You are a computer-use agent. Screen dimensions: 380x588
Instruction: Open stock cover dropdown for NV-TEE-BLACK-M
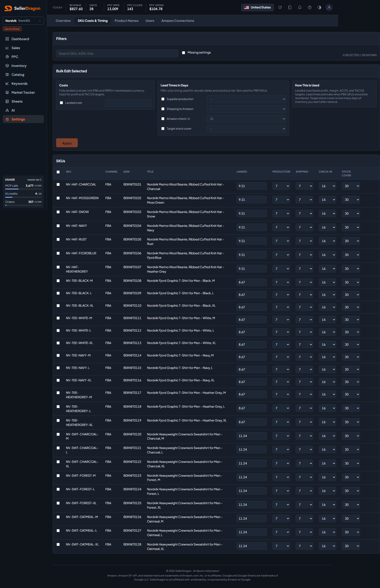[x=351, y=282]
